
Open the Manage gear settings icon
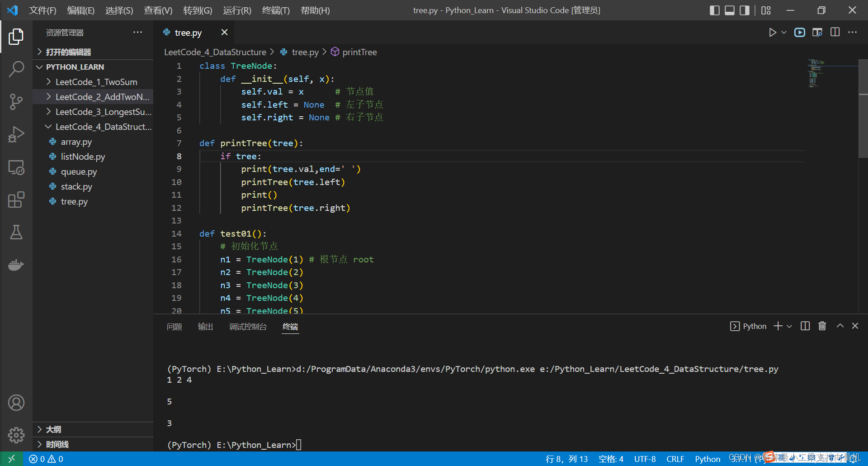(x=16, y=435)
